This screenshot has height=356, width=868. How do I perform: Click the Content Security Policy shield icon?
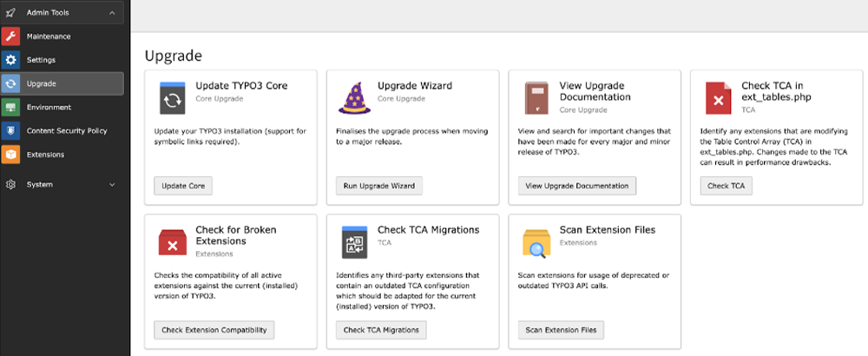(10, 131)
